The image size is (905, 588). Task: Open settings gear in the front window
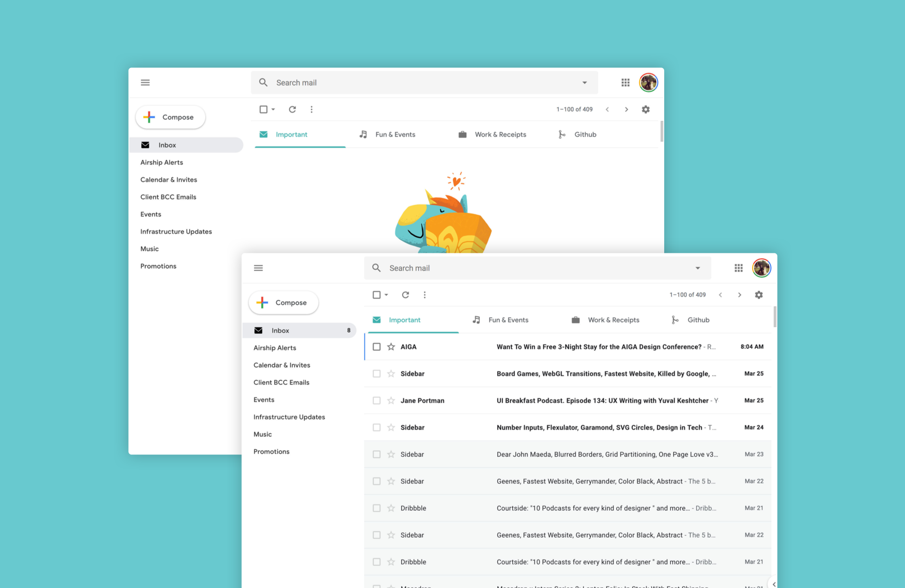(x=759, y=295)
